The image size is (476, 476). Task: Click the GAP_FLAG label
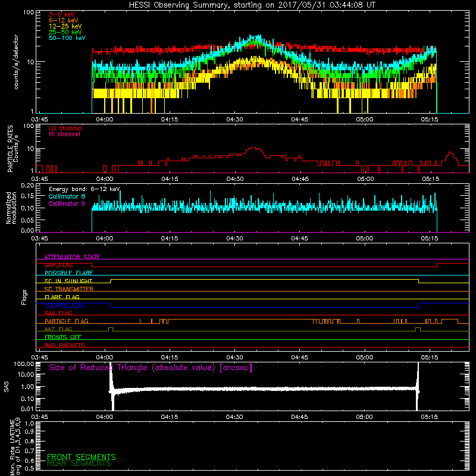[x=58, y=265]
